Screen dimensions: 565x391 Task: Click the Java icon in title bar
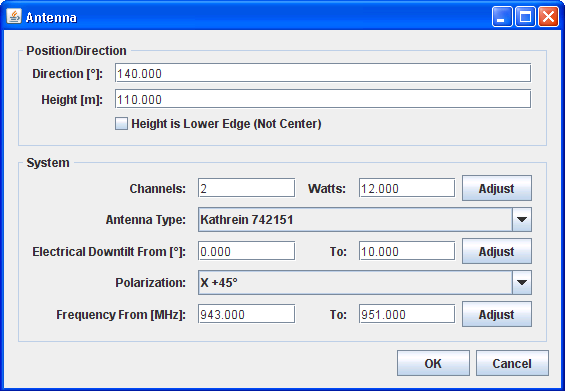tap(14, 17)
